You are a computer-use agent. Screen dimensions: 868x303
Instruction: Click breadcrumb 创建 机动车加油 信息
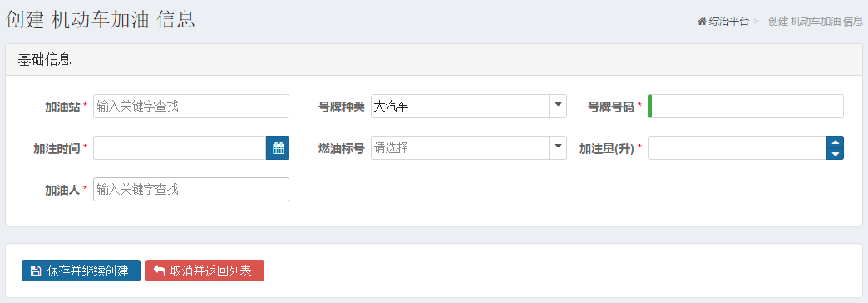tap(816, 22)
